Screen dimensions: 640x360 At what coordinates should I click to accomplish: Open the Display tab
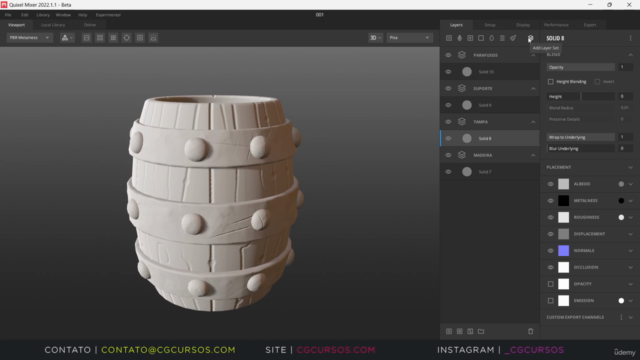click(523, 25)
